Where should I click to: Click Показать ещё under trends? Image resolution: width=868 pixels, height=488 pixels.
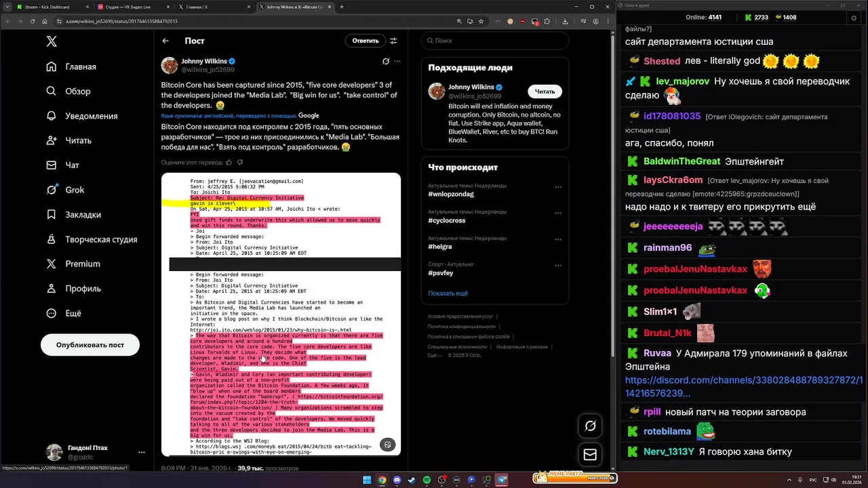click(448, 293)
